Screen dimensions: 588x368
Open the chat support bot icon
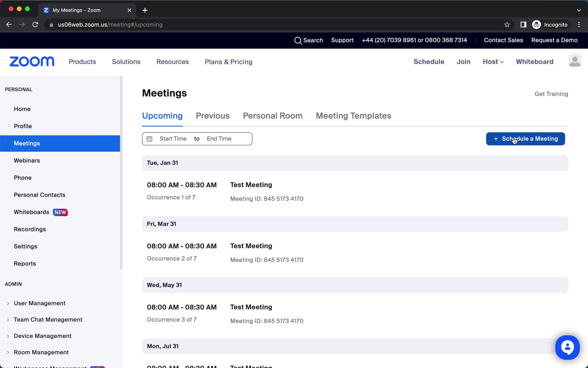pos(567,347)
